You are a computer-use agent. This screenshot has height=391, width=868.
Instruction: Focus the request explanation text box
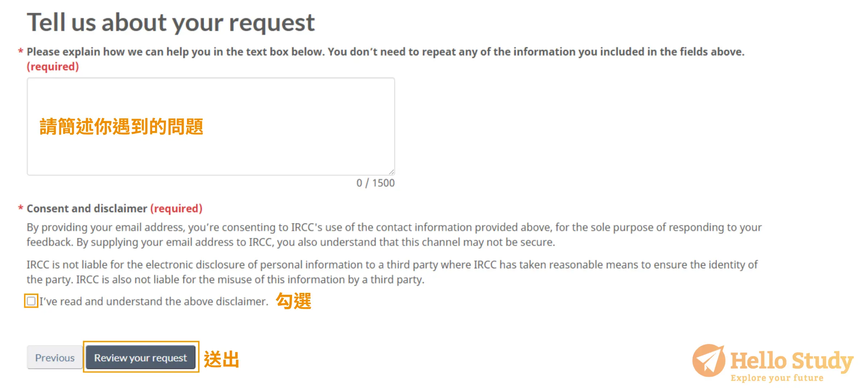211,126
